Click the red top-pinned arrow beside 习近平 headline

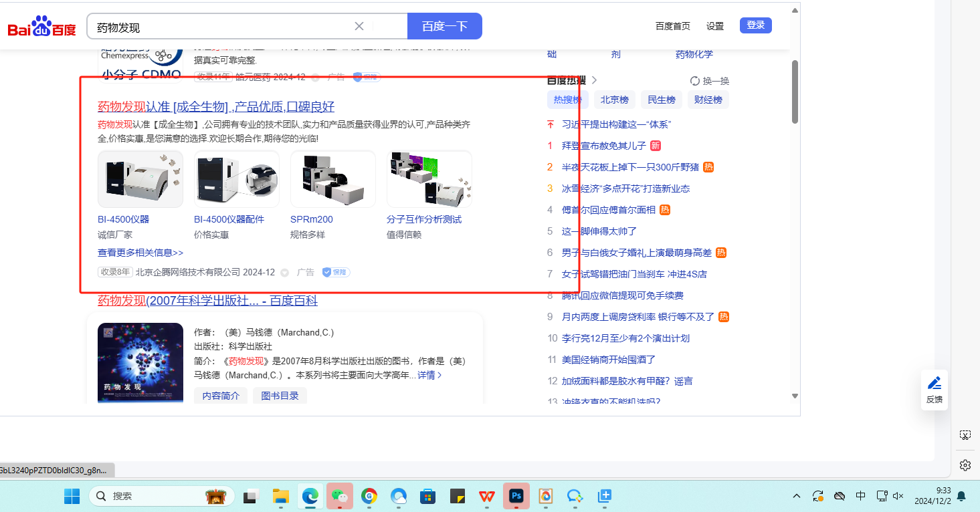(551, 124)
